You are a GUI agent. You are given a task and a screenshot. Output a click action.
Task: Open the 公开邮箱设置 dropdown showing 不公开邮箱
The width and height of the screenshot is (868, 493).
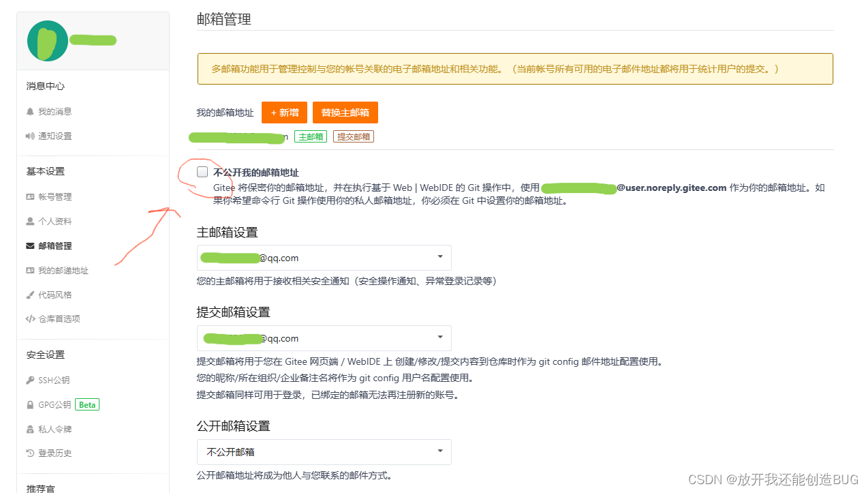click(324, 452)
